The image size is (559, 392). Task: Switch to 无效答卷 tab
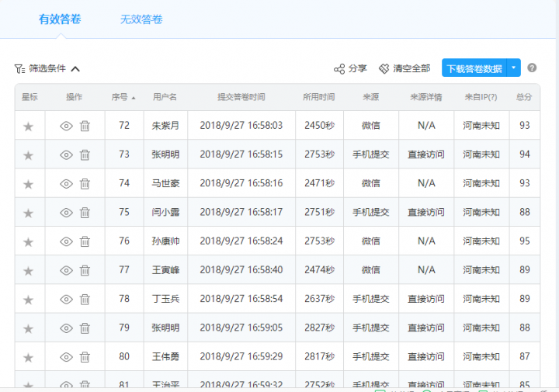click(141, 19)
